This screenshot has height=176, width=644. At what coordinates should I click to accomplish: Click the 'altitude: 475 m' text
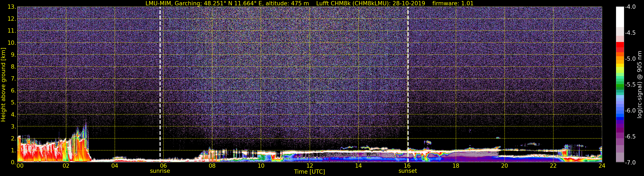[287, 3]
